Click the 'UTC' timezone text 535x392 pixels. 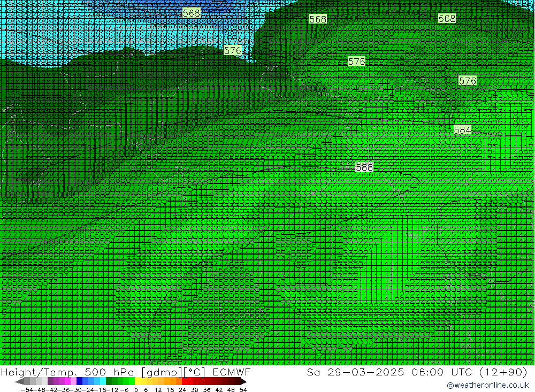pyautogui.click(x=463, y=372)
